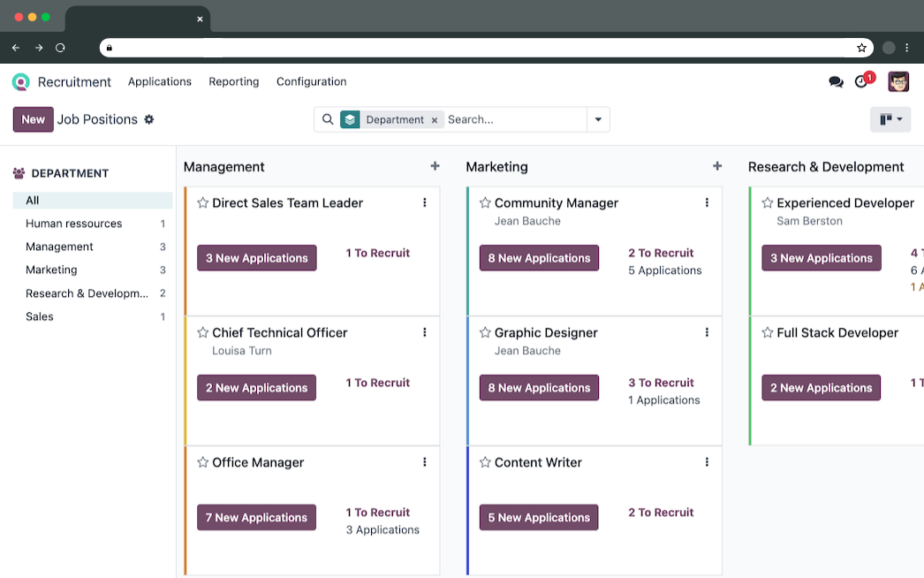Filter by Human ressources department
Viewport: 924px width, 578px height.
tap(74, 224)
